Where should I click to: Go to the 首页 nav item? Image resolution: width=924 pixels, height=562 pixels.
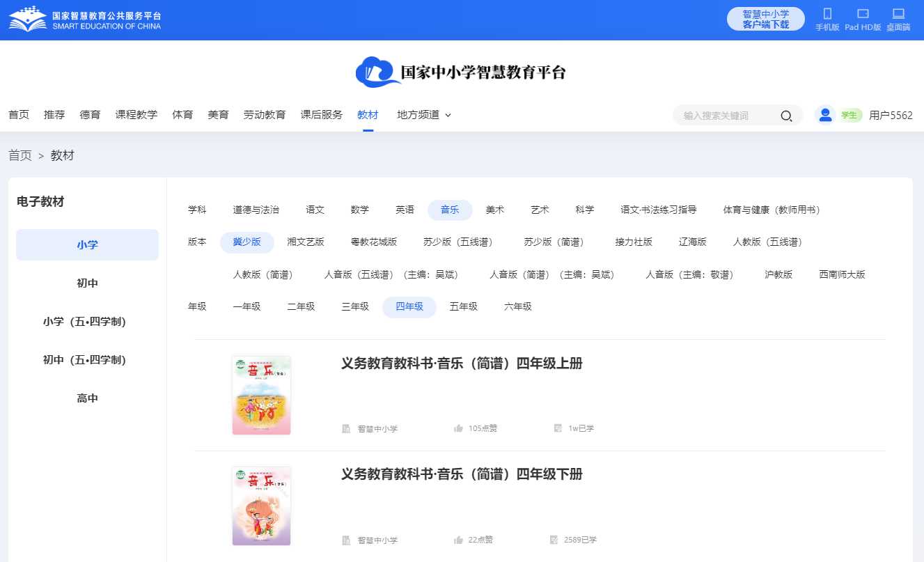[x=19, y=115]
